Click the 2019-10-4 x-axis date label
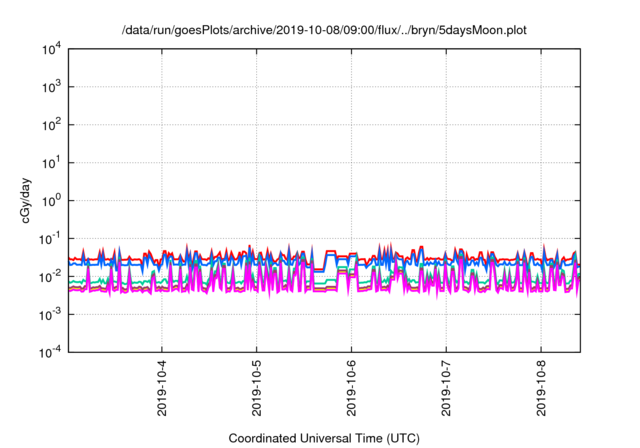 point(162,388)
